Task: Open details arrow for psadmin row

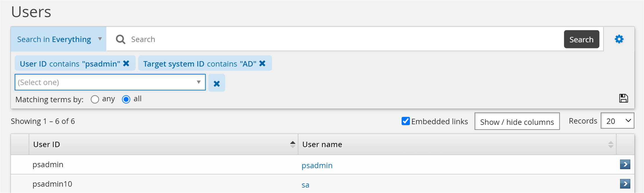Action: click(x=625, y=164)
